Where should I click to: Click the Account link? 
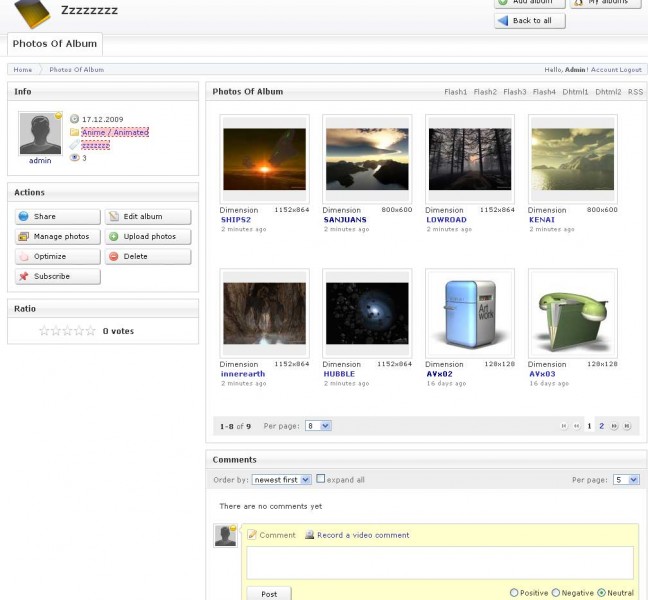(604, 69)
